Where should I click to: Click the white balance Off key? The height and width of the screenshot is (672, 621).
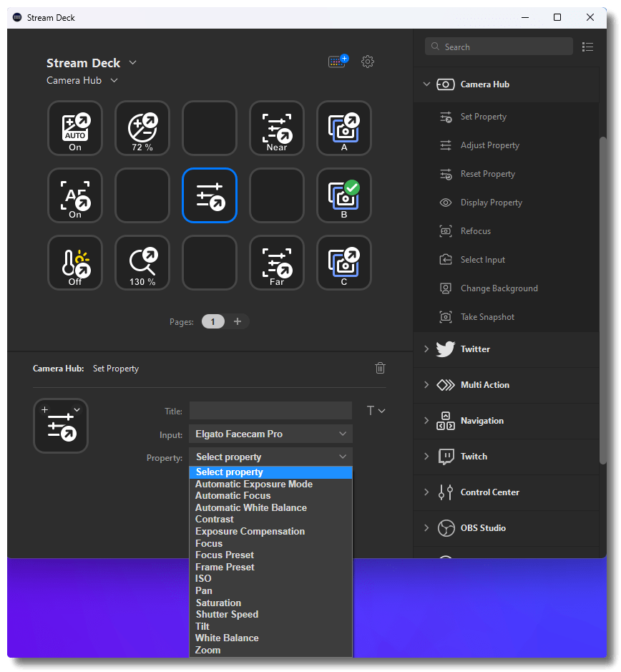75,263
